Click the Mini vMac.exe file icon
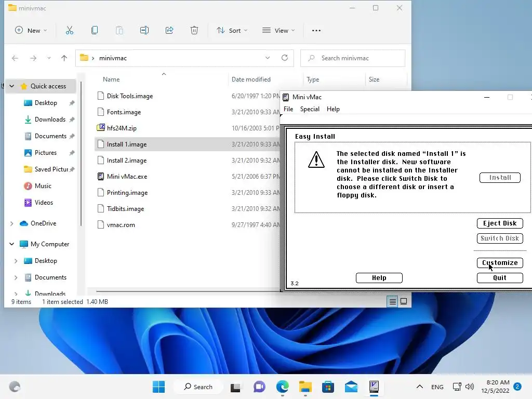Viewport: 532px width, 399px height. click(101, 177)
